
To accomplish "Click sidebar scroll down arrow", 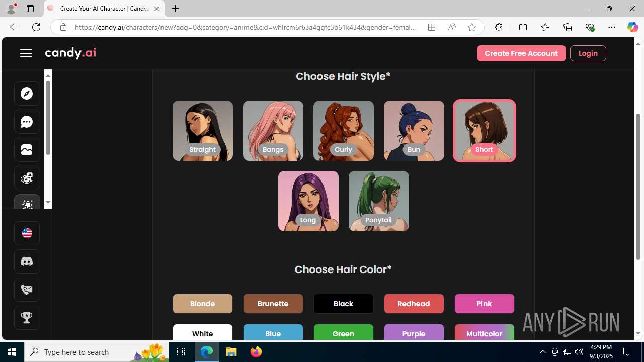I will click(48, 203).
